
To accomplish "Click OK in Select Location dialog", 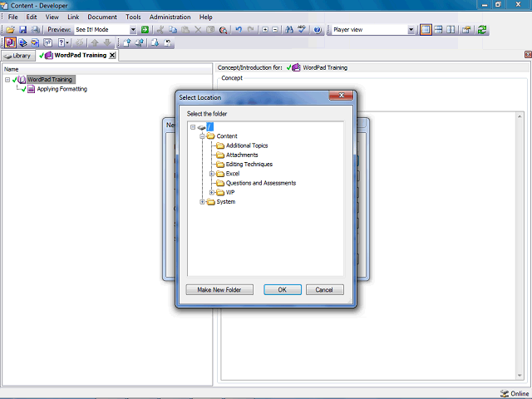I will coord(283,290).
